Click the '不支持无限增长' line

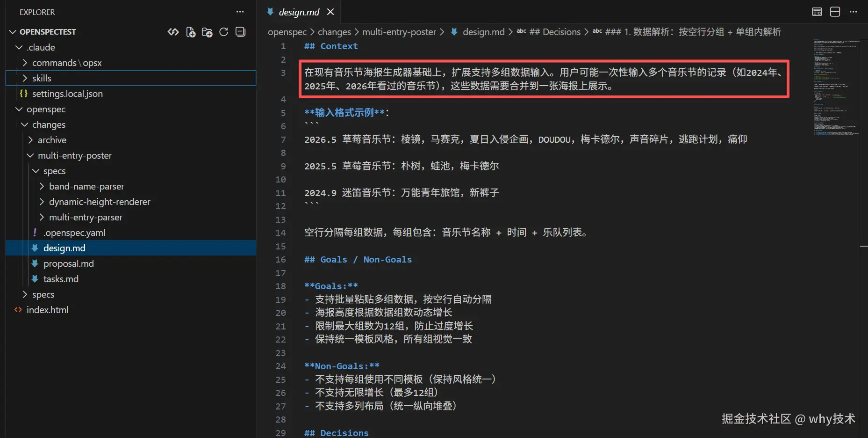372,393
